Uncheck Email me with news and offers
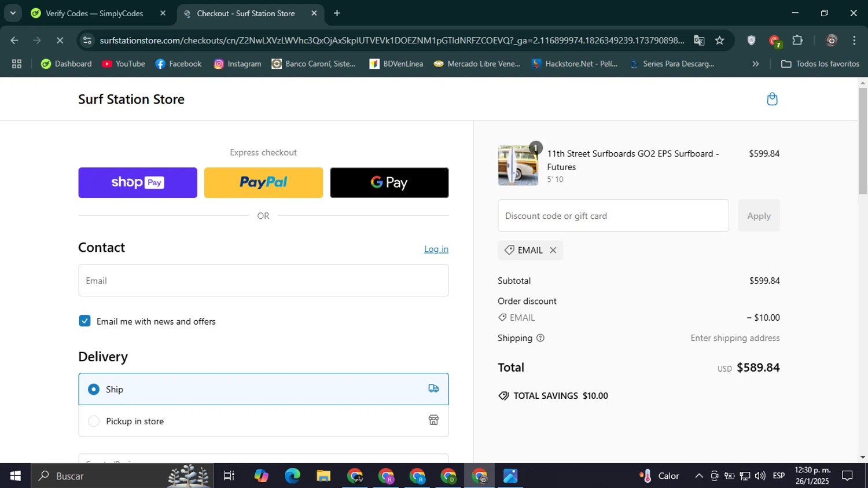Image resolution: width=868 pixels, height=488 pixels. pos(85,321)
